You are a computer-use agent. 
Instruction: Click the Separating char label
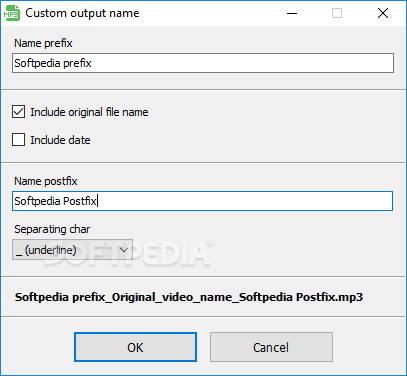coord(52,229)
